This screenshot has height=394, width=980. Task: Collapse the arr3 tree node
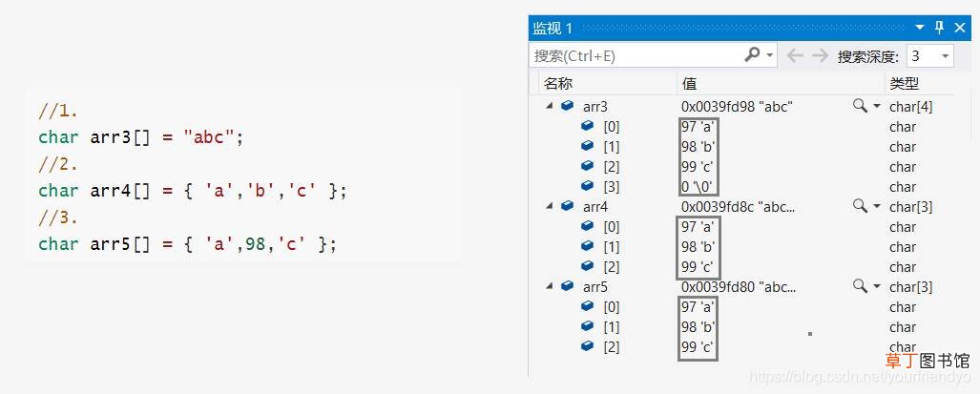click(x=550, y=106)
